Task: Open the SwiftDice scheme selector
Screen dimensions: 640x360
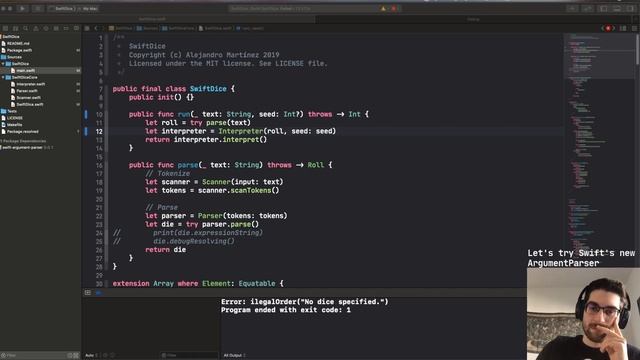Action: (63, 9)
